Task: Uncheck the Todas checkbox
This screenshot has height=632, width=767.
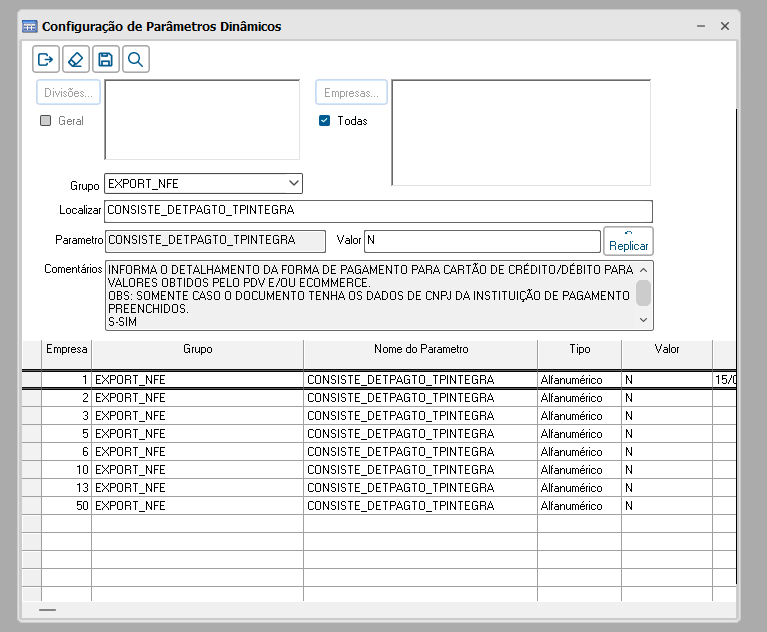Action: 324,120
